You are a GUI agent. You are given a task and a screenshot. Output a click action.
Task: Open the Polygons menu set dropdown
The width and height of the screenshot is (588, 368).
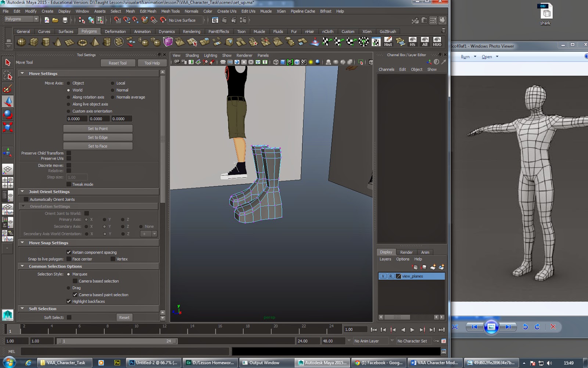(21, 19)
